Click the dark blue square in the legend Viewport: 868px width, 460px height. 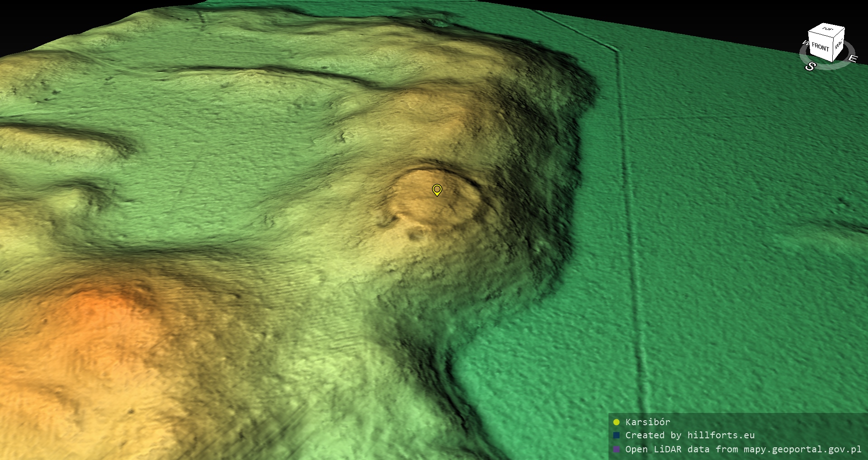[x=616, y=436]
